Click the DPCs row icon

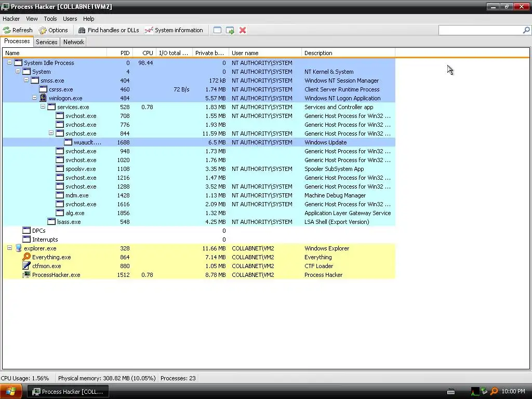click(x=26, y=230)
